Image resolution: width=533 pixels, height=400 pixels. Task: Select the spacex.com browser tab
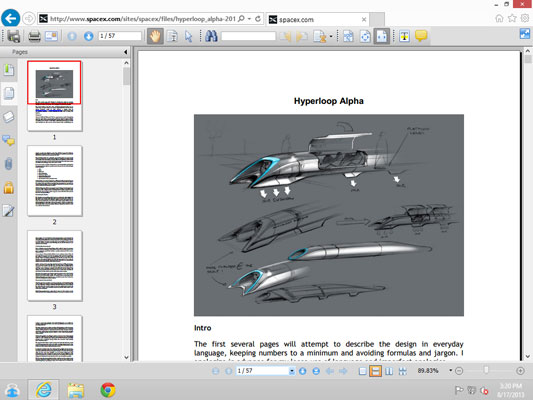pyautogui.click(x=317, y=20)
